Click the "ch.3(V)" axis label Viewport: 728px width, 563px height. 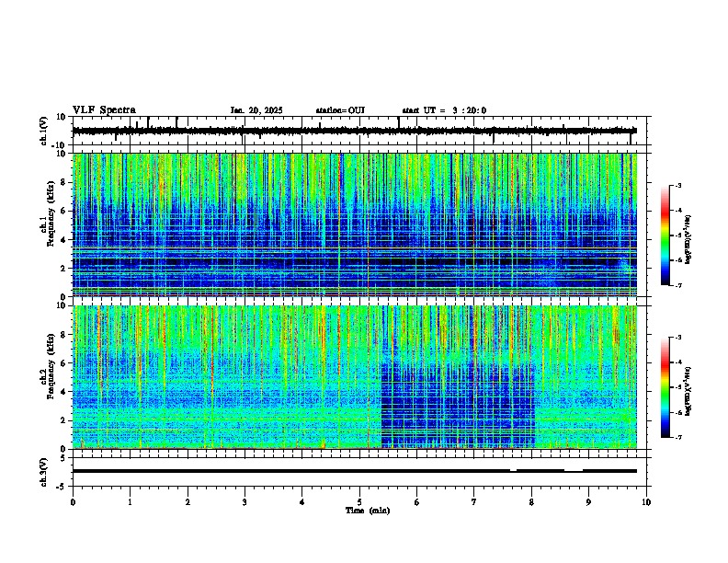(x=44, y=472)
